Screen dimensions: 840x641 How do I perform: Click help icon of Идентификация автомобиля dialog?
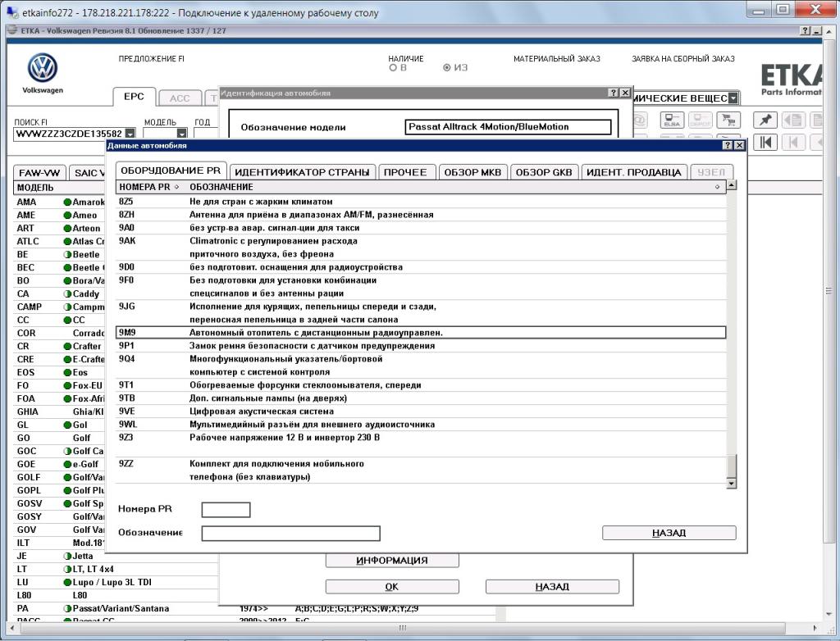point(614,93)
